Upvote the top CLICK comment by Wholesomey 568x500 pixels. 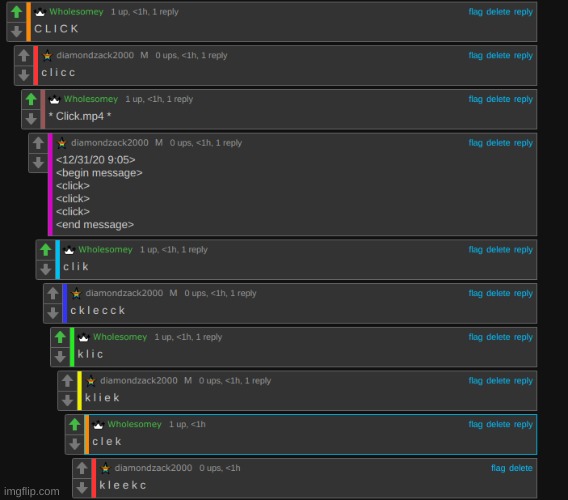coord(16,12)
